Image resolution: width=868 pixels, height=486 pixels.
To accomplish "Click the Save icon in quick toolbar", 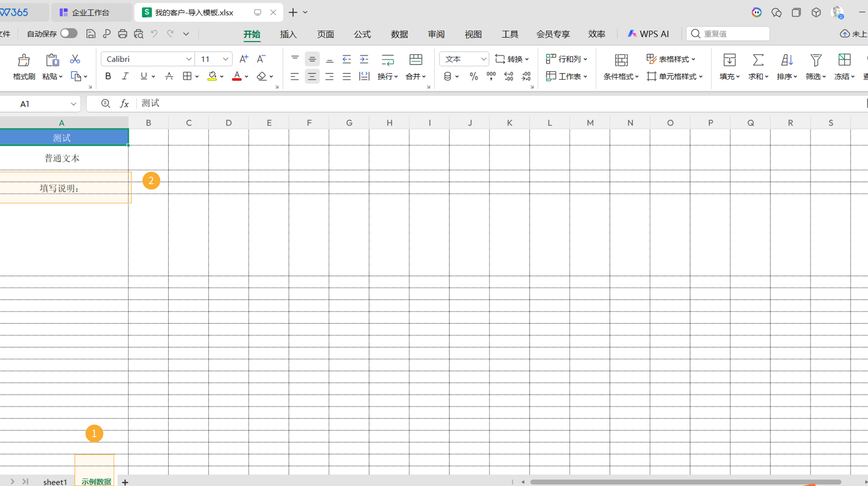I will 91,34.
